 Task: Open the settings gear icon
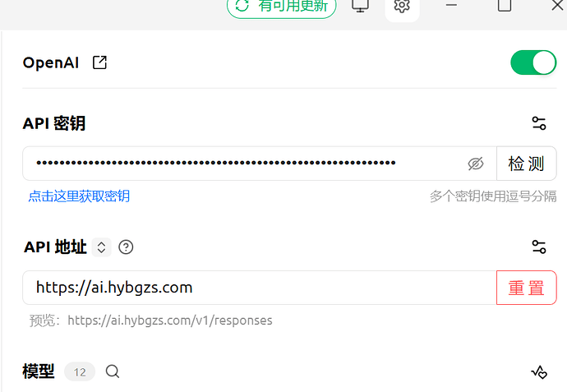pos(402,7)
